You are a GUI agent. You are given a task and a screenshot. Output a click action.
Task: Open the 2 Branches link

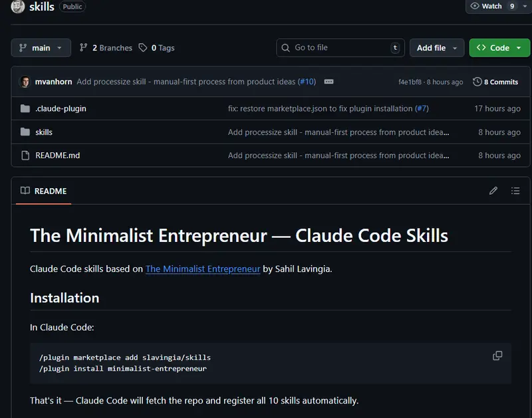pos(106,48)
